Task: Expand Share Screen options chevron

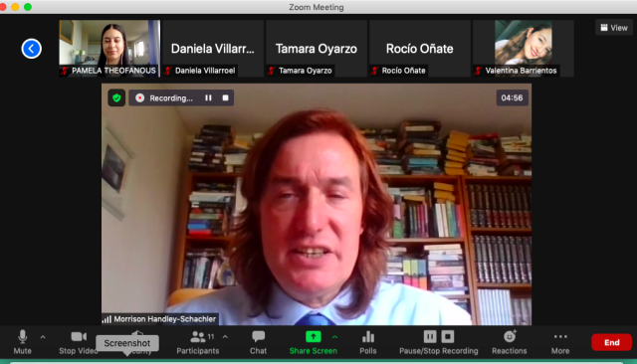Action: coord(334,337)
